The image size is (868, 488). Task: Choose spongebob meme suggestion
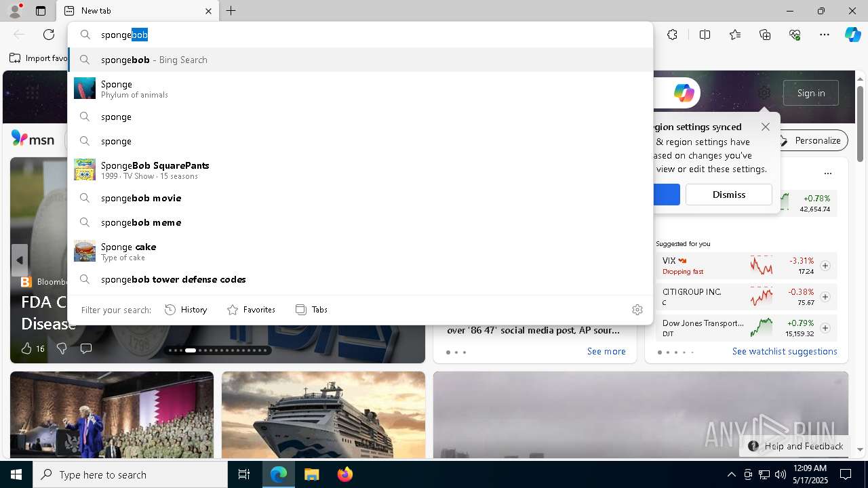(x=360, y=222)
